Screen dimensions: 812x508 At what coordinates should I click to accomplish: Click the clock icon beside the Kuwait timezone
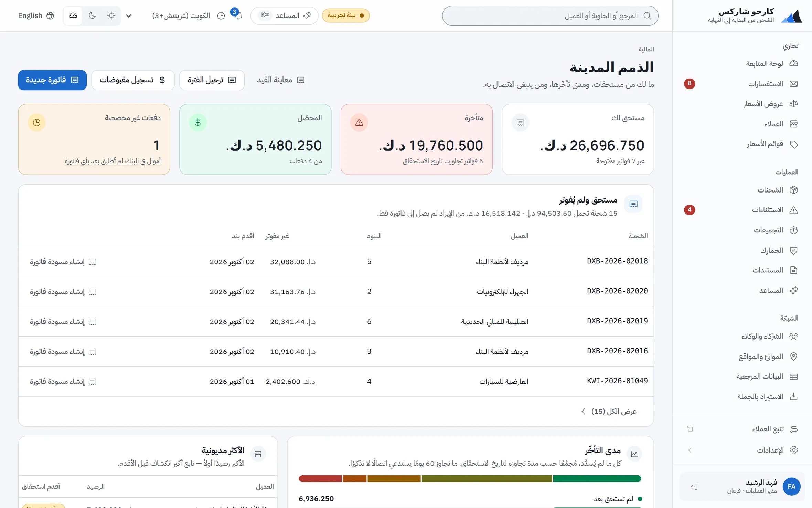click(x=221, y=16)
